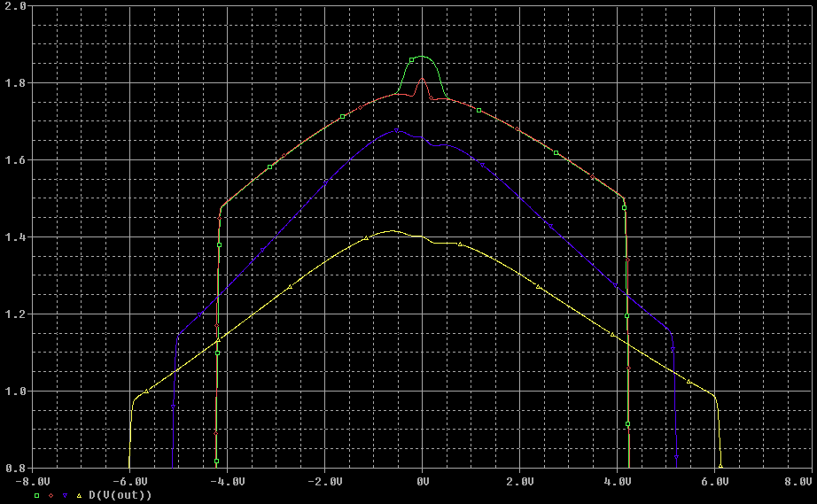Screen dimensions: 817x504
Task: Click the red curve's small peak at 0V
Action: pos(423,78)
